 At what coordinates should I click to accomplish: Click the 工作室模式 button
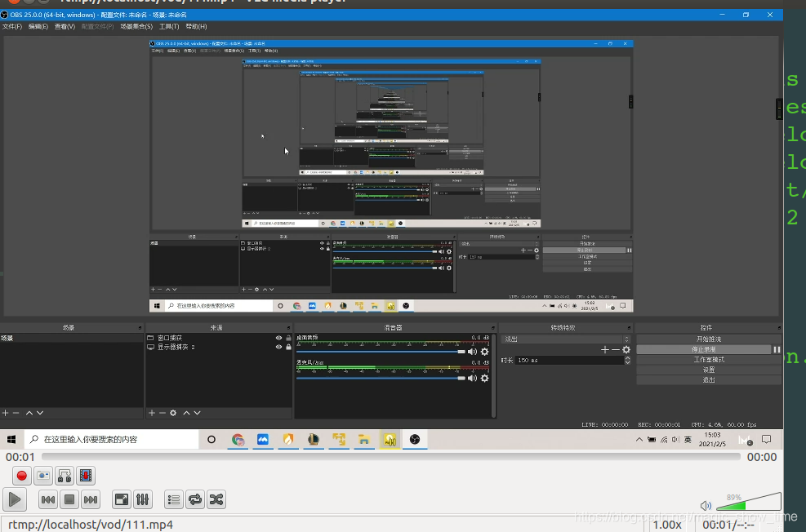click(x=709, y=360)
